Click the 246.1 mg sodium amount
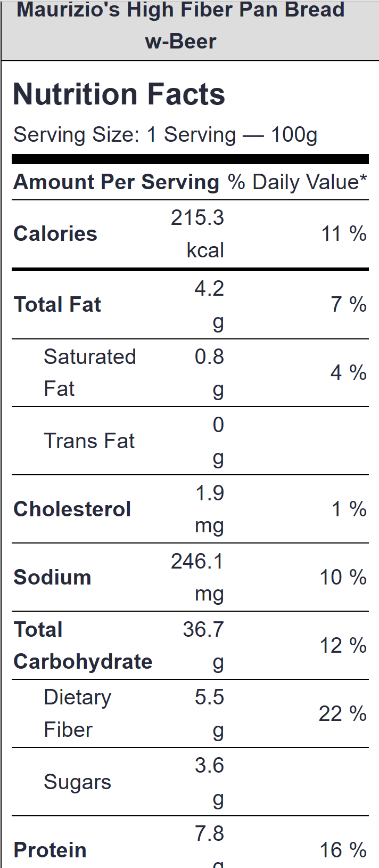Image resolution: width=379 pixels, height=868 pixels. pyautogui.click(x=197, y=577)
